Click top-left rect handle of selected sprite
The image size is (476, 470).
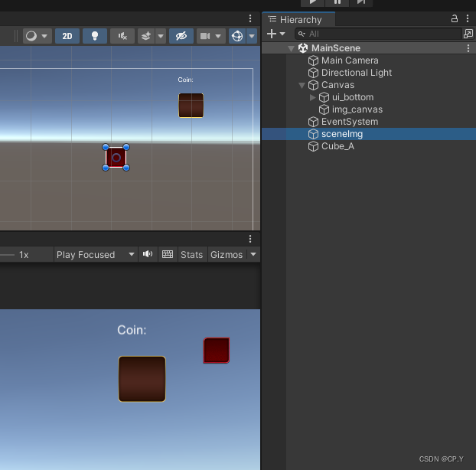[106, 147]
